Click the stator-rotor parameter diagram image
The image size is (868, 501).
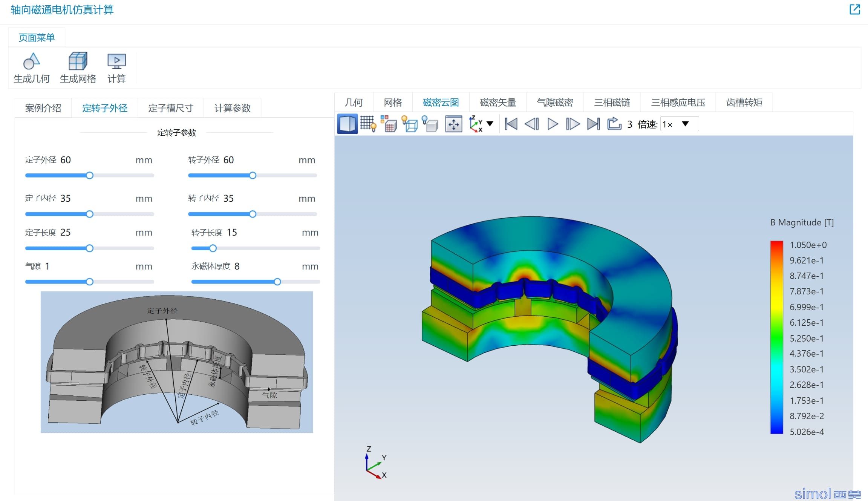coord(177,362)
